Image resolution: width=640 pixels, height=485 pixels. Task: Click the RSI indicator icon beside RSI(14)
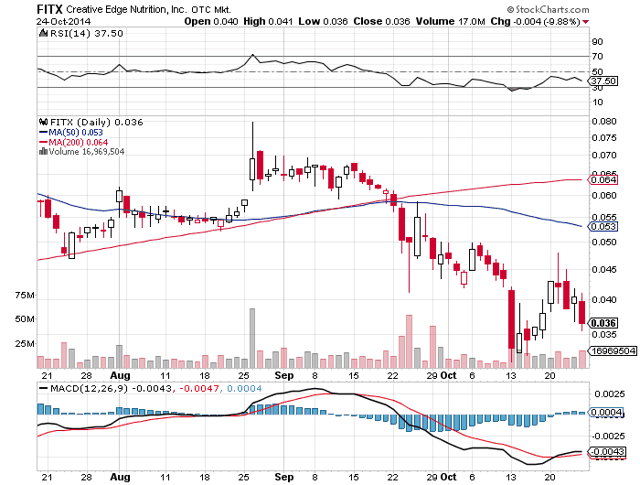tap(43, 33)
